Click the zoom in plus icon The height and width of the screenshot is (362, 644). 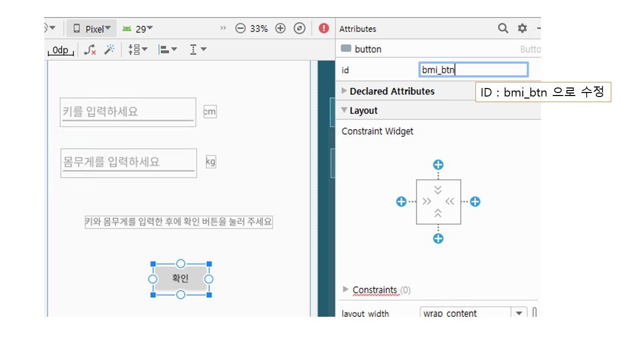[280, 29]
